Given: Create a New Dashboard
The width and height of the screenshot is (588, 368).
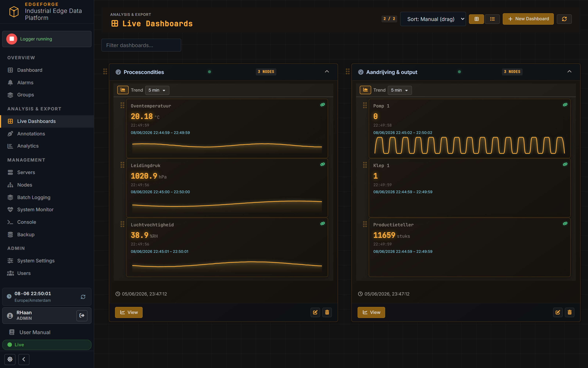Looking at the screenshot, I should tap(528, 19).
